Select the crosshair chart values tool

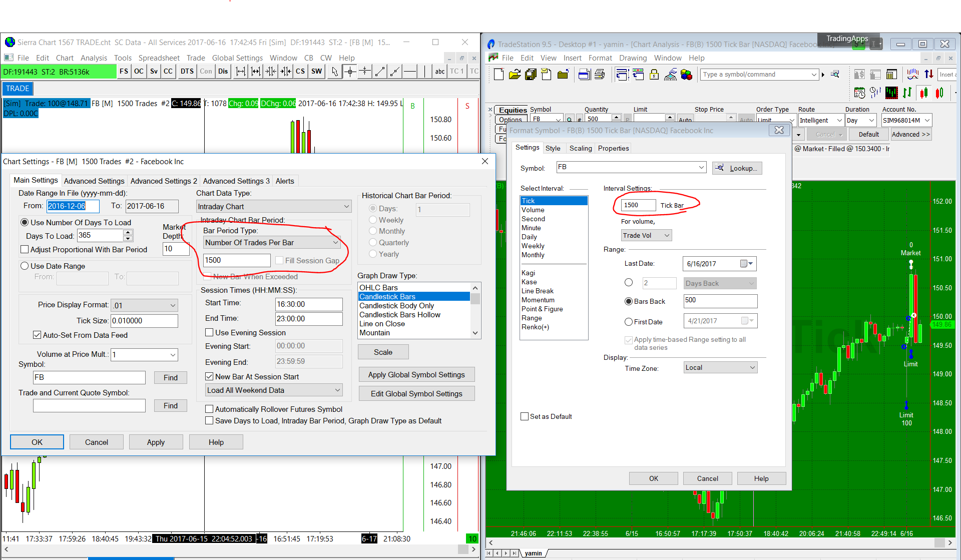point(350,72)
